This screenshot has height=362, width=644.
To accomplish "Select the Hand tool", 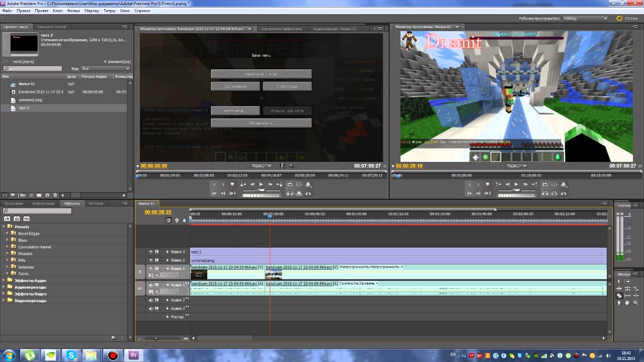I will pos(627,302).
